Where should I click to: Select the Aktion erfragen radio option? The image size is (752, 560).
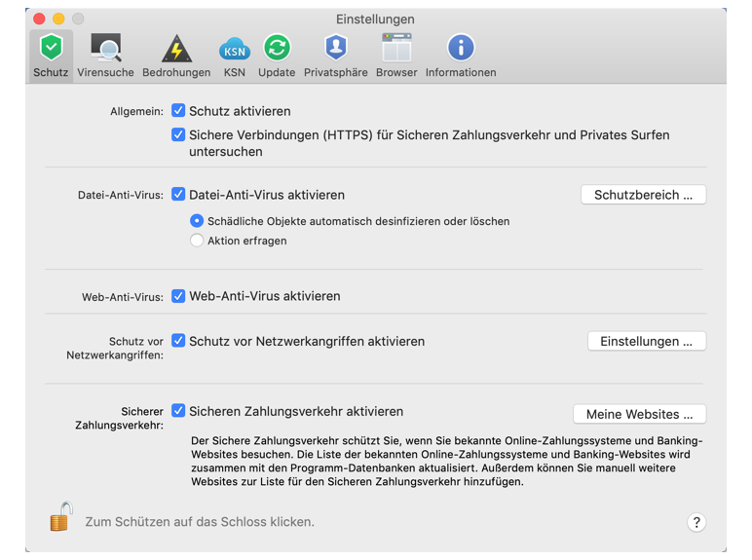pos(197,241)
